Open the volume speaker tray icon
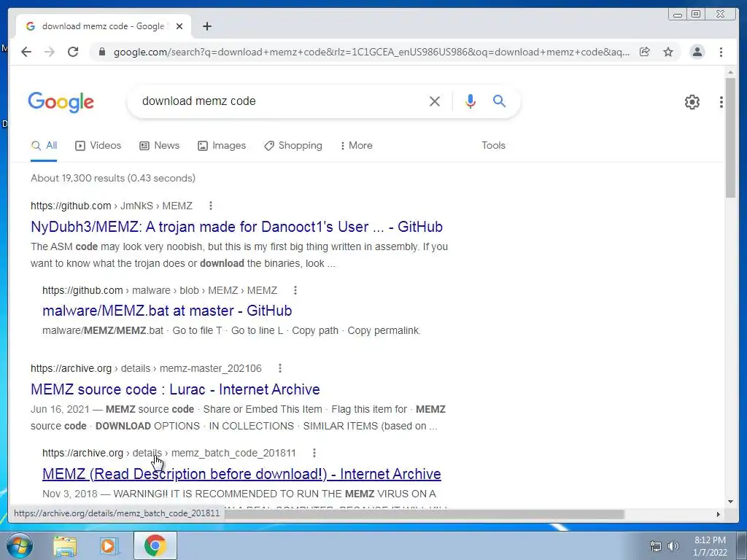 [x=673, y=546]
